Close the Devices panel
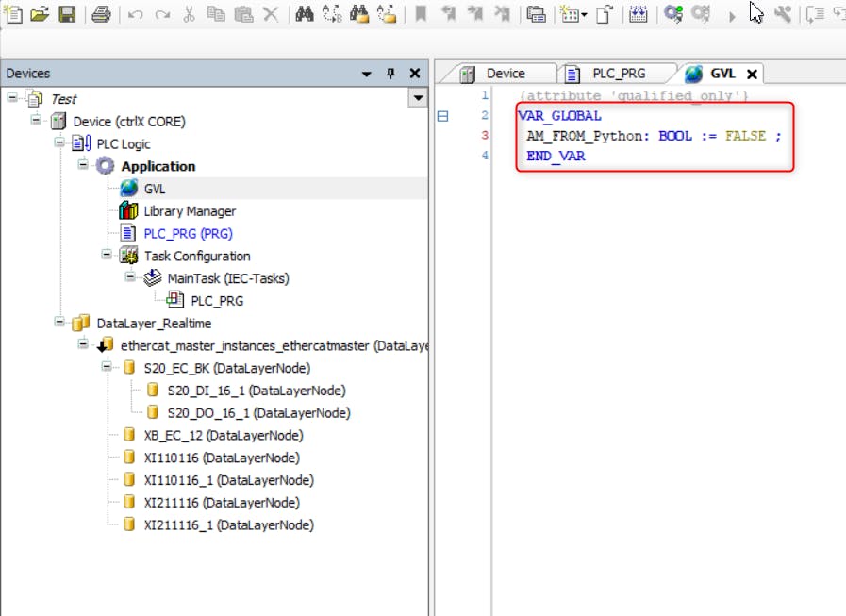Image resolution: width=846 pixels, height=616 pixels. pyautogui.click(x=415, y=74)
